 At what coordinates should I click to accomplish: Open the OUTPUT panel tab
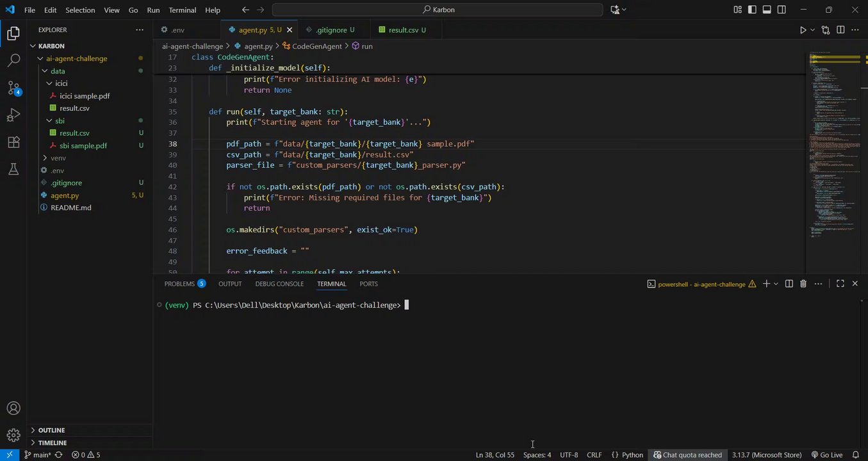[x=230, y=284]
